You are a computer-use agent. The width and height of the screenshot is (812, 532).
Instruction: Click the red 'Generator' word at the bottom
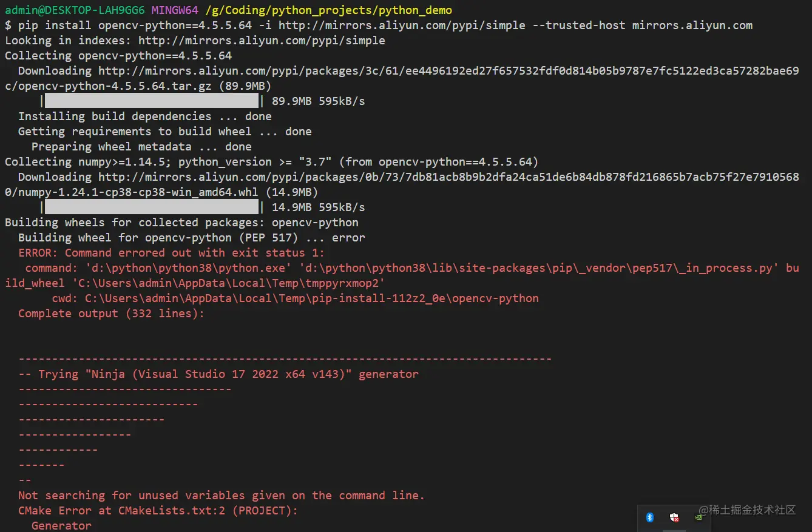click(x=61, y=525)
